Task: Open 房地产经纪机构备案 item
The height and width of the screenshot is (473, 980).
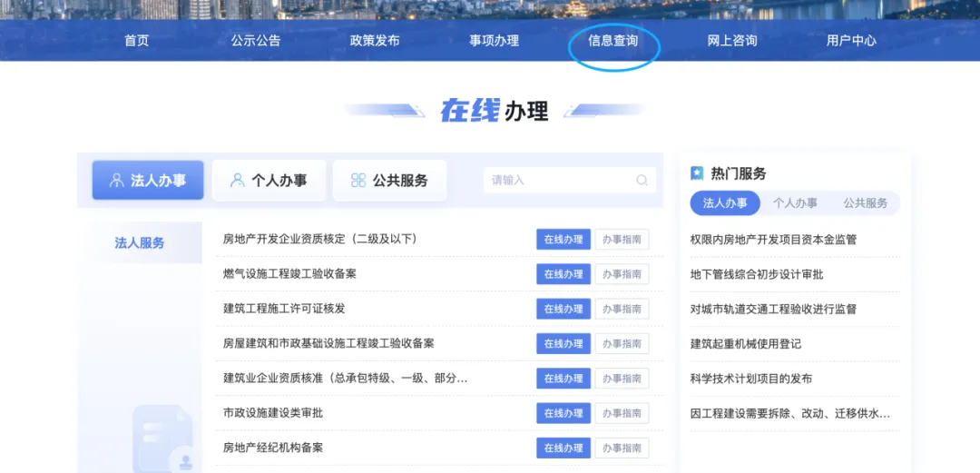Action: pos(273,448)
